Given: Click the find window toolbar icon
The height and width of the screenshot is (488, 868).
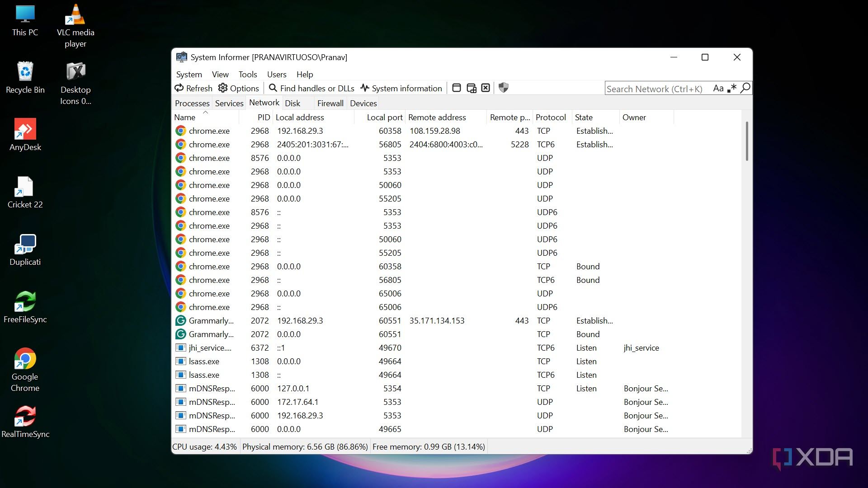Looking at the screenshot, I should pyautogui.click(x=457, y=88).
